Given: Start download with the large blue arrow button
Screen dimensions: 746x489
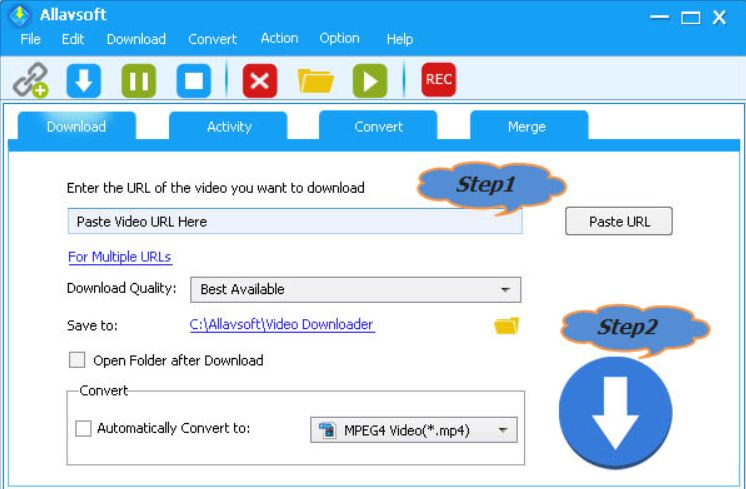Looking at the screenshot, I should (615, 412).
